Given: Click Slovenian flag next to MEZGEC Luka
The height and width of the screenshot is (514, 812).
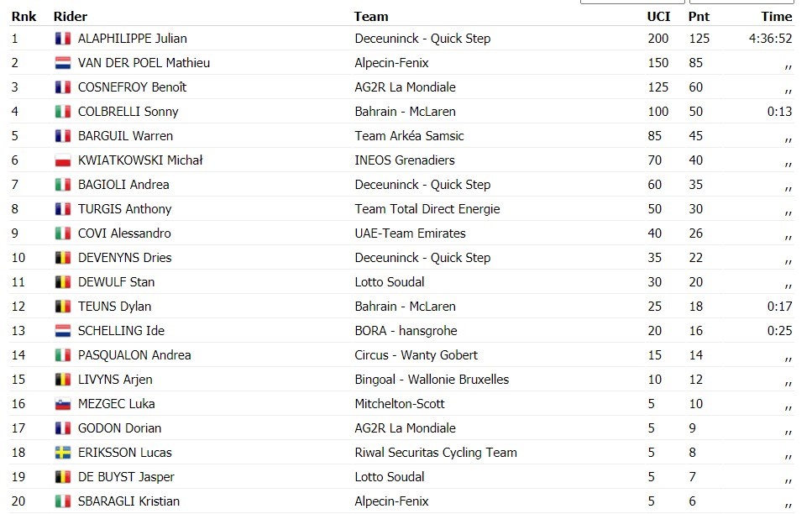Looking at the screenshot, I should click(x=63, y=404).
